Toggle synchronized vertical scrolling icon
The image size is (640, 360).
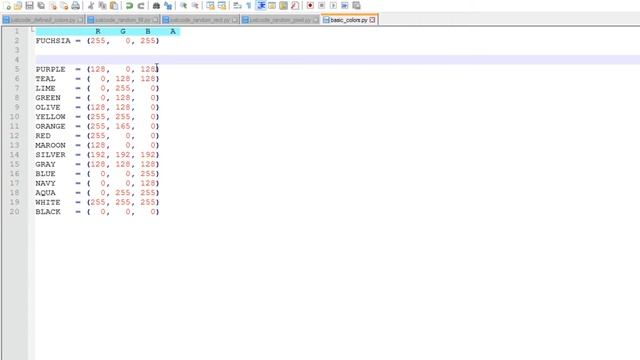point(210,6)
